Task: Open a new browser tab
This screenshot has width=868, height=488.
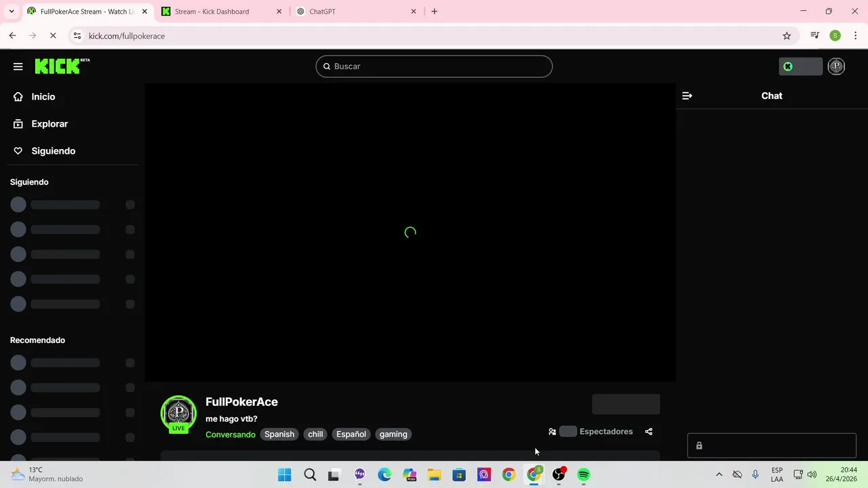Action: (x=435, y=12)
